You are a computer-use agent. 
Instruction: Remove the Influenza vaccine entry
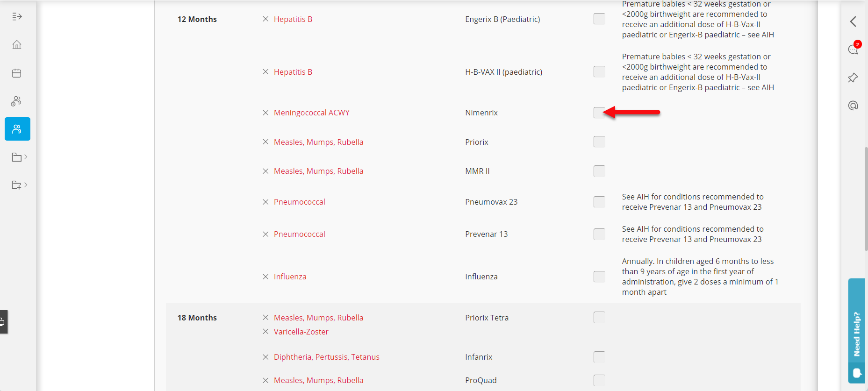point(265,277)
